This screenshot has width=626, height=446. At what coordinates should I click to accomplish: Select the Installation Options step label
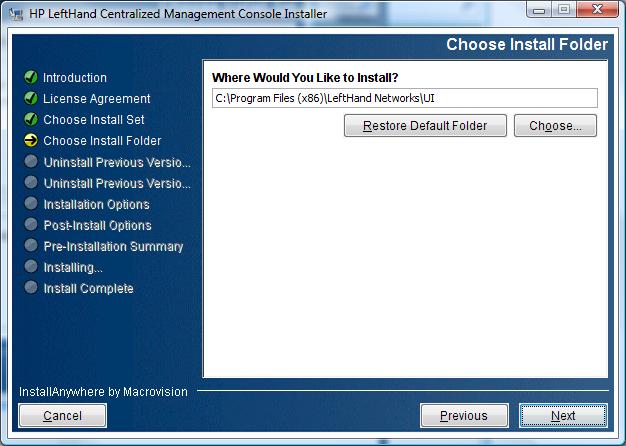(96, 204)
